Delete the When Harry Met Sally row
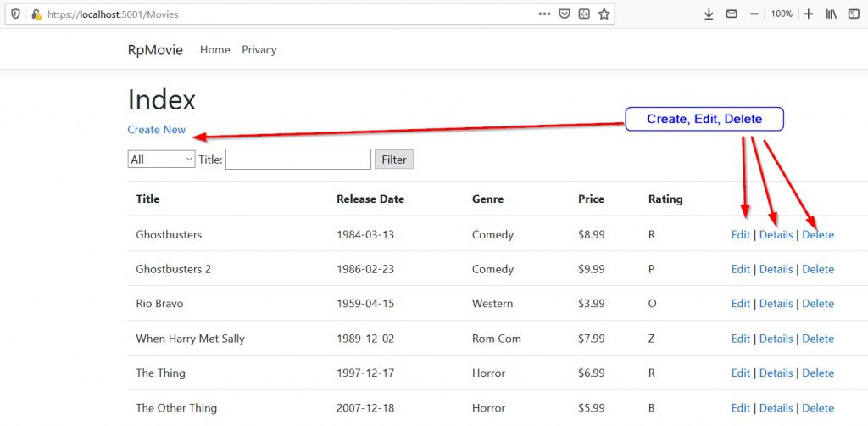 click(818, 339)
